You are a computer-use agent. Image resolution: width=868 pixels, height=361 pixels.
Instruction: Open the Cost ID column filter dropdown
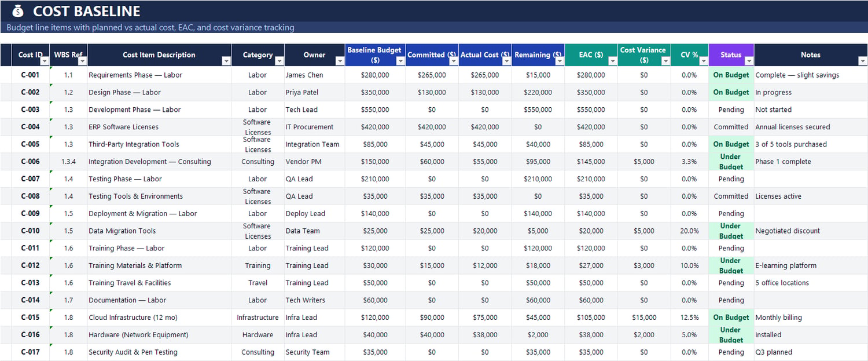tap(45, 61)
